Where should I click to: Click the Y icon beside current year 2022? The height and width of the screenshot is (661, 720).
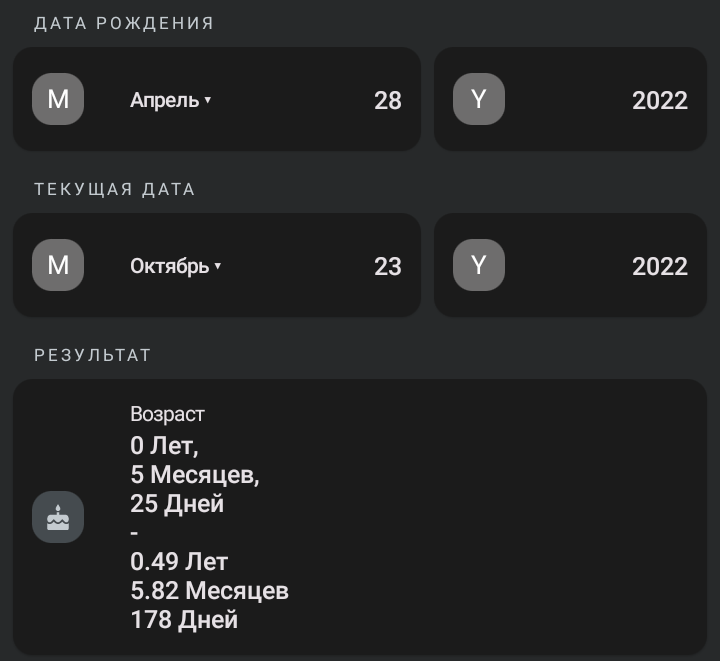479,265
